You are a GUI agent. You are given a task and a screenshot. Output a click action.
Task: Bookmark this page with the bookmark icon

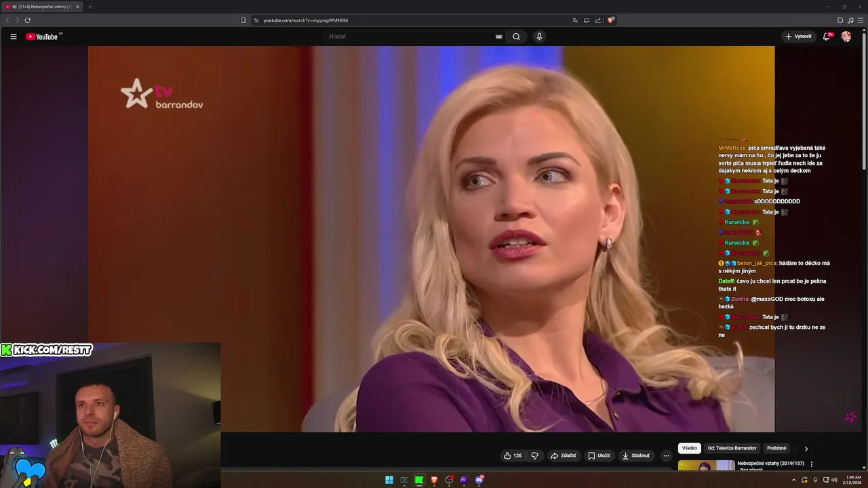point(243,20)
